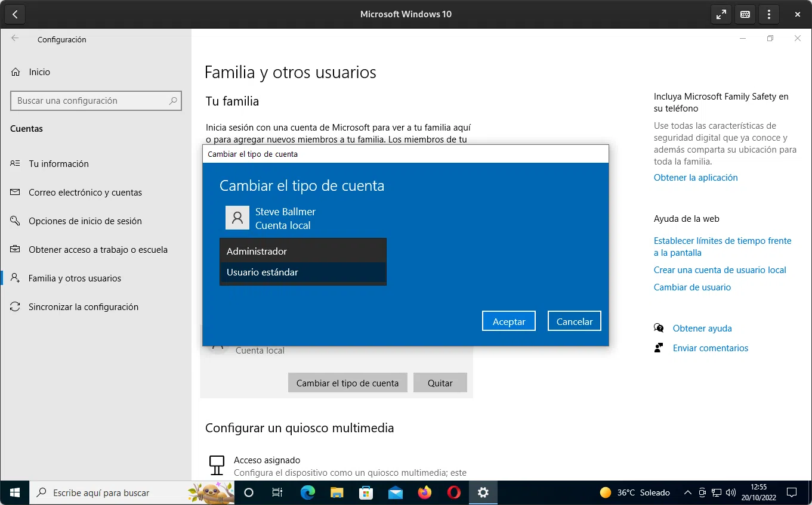Screen dimensions: 812x505
Task: Open File Explorer from taskbar
Action: (337, 492)
